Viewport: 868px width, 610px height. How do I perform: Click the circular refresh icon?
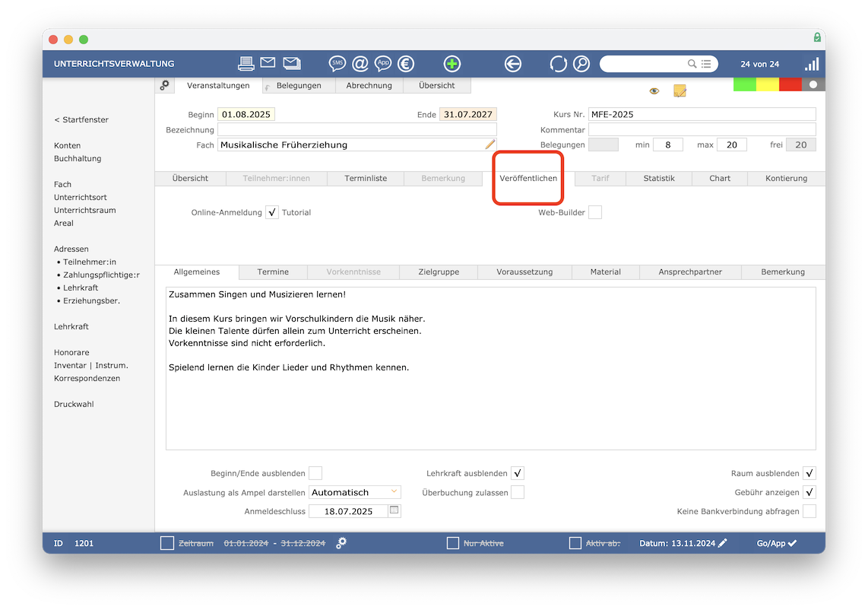(x=558, y=64)
